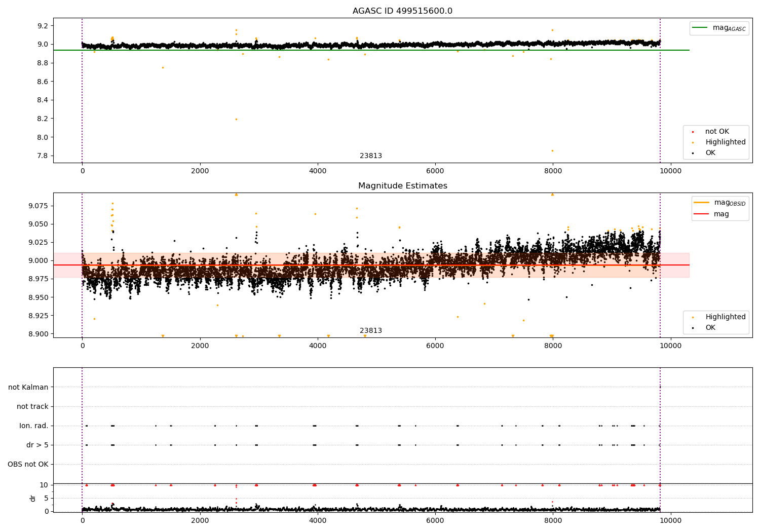The width and height of the screenshot is (760, 532).
Task: Click the 5 tick on the dr axis
Action: point(46,499)
